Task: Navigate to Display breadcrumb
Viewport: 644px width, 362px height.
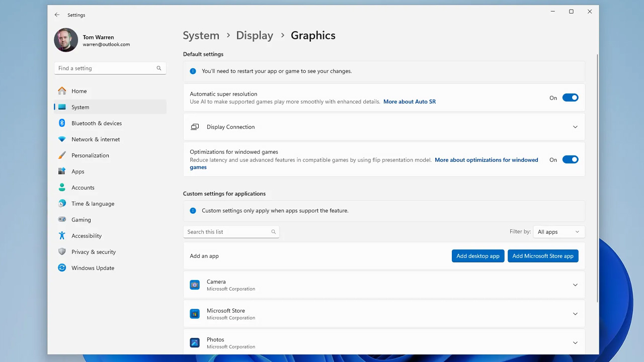Action: pos(255,35)
